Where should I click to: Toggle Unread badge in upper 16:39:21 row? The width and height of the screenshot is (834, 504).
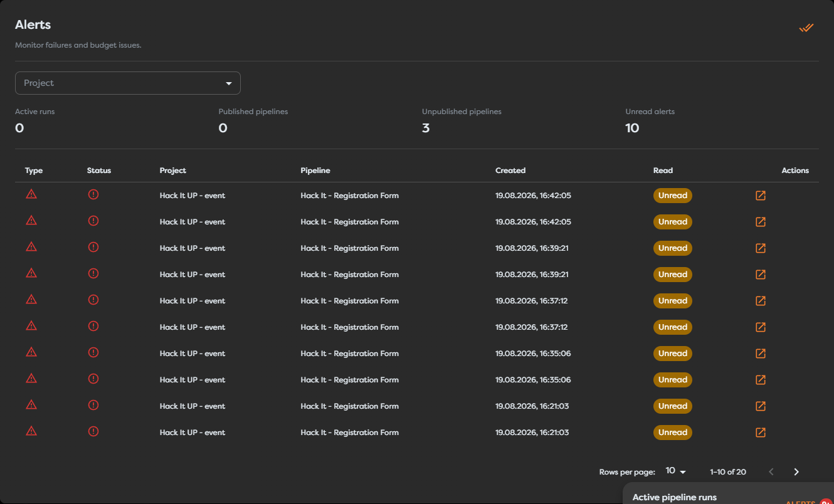point(673,248)
